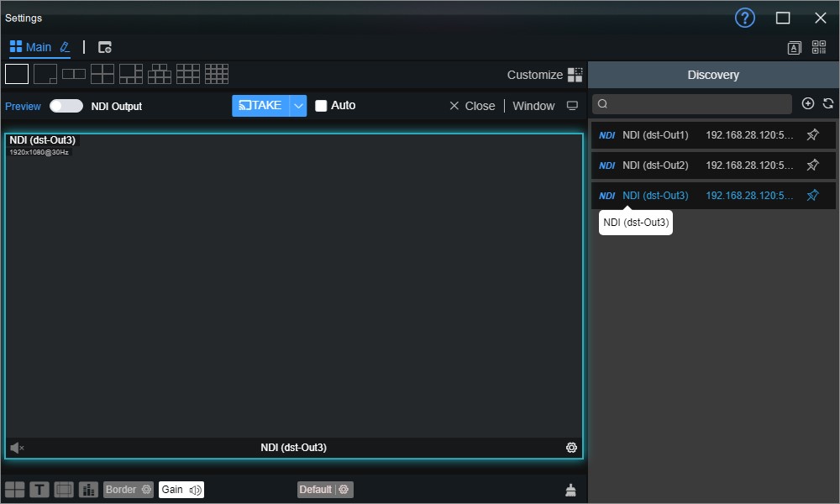840x504 pixels.
Task: Select the picture-in-picture layout icon
Action: point(45,74)
